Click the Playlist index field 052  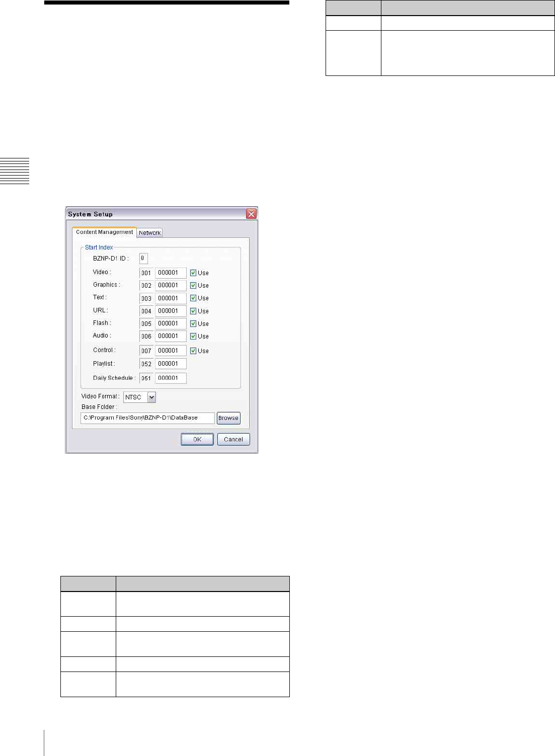click(x=146, y=364)
